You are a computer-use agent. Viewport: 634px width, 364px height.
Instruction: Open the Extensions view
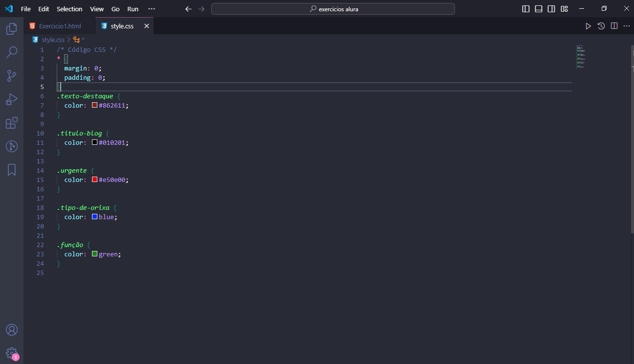tap(12, 123)
